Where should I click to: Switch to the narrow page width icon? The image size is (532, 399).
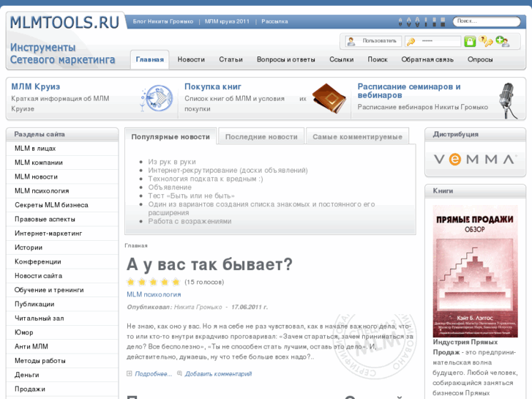[426, 22]
